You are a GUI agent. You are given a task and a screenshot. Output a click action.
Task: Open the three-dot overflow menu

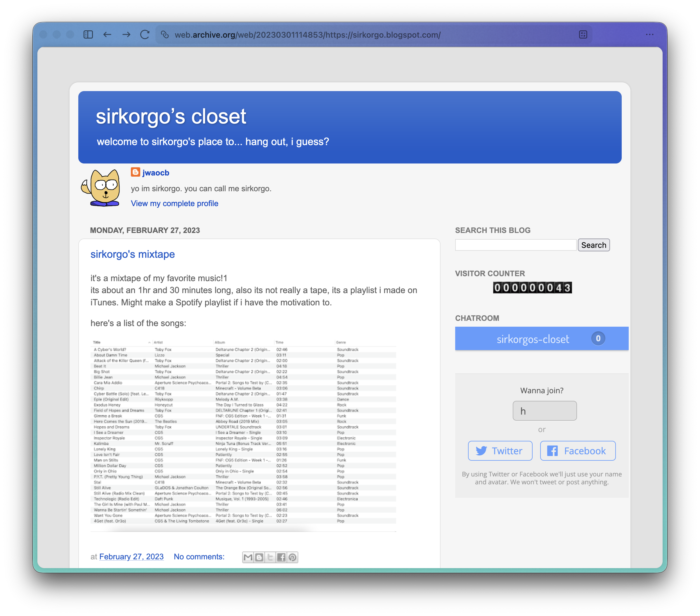(x=650, y=34)
